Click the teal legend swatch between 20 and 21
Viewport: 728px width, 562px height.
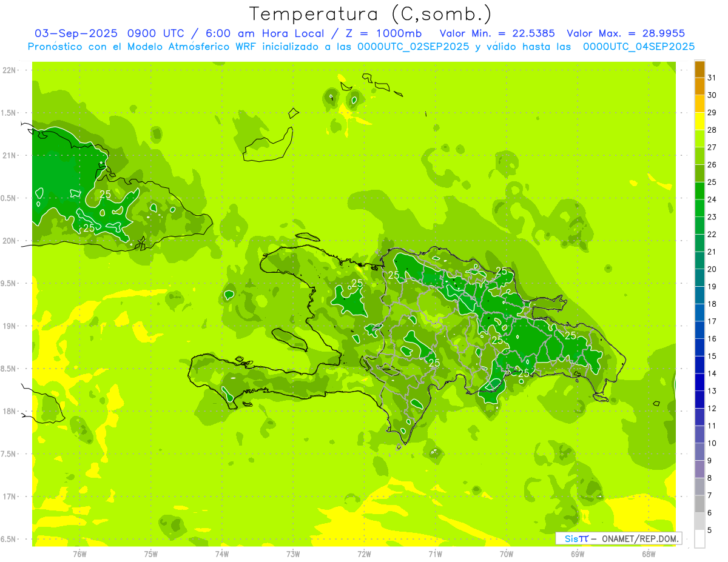pyautogui.click(x=699, y=260)
